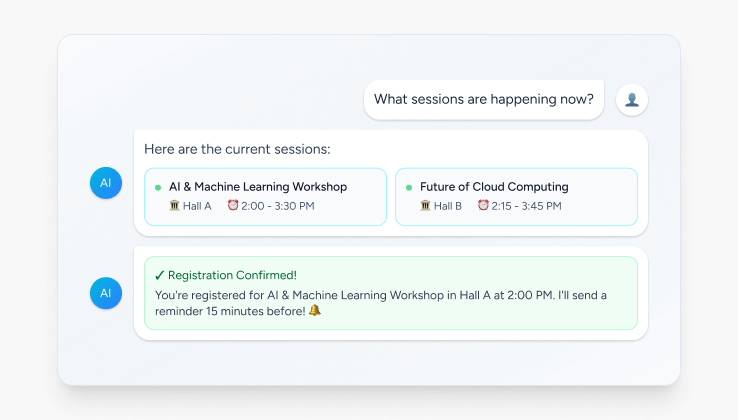Click the clock icon beside 2:15 - 3:45 PM

pos(484,206)
